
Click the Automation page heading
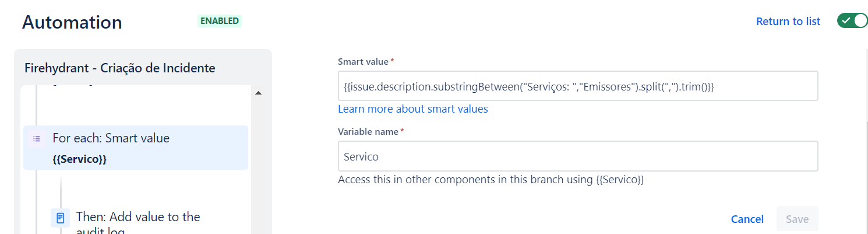(72, 22)
